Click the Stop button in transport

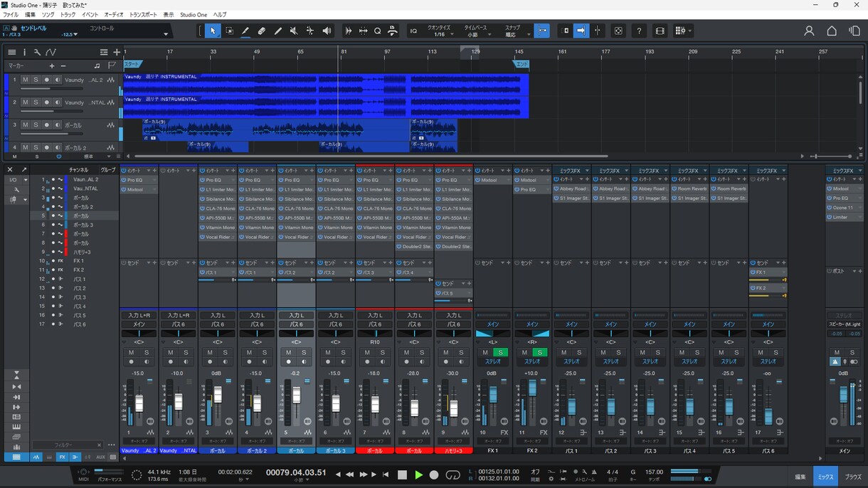(x=402, y=474)
